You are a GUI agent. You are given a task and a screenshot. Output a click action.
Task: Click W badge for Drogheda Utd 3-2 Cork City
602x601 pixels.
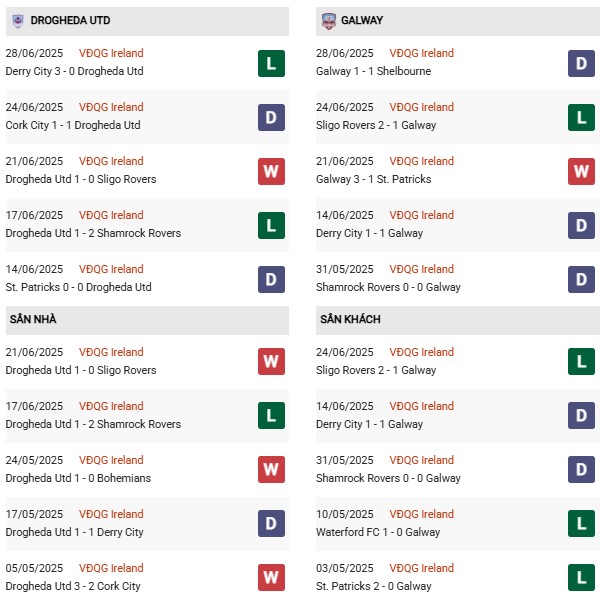click(271, 578)
